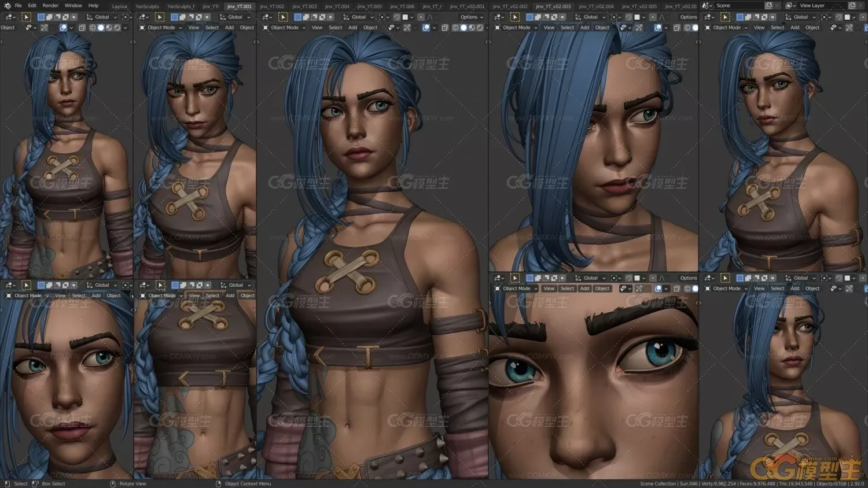Toggle X-ray mode in center viewport
The height and width of the screenshot is (488, 868).
(x=445, y=28)
